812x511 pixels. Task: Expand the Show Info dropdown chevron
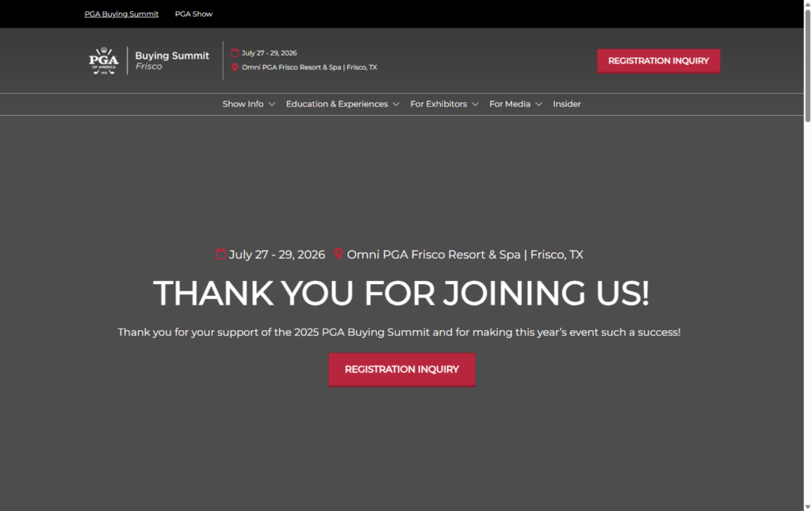272,104
